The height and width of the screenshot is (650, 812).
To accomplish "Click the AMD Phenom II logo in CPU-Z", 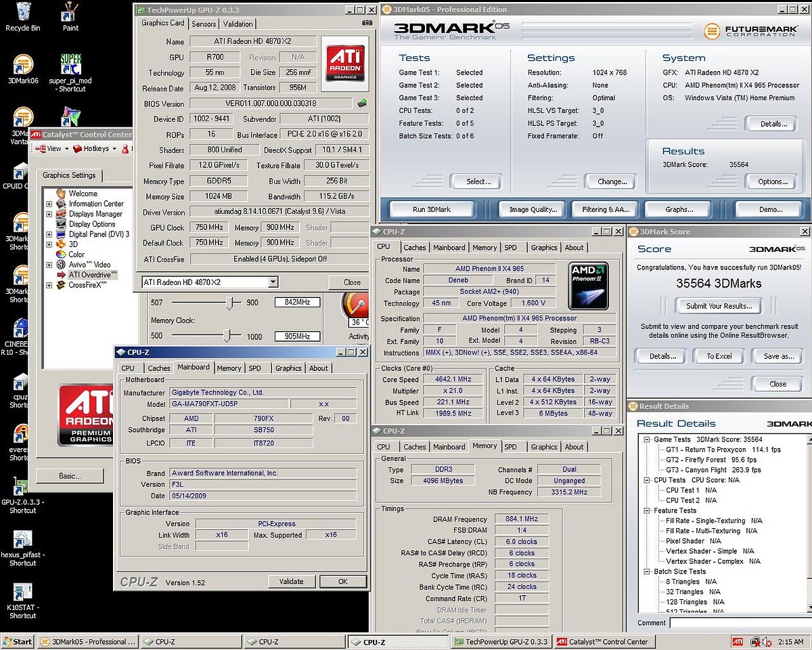I will 589,286.
